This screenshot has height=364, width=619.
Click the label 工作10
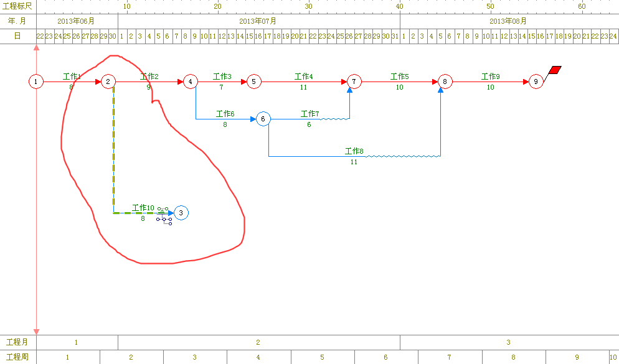(x=143, y=207)
